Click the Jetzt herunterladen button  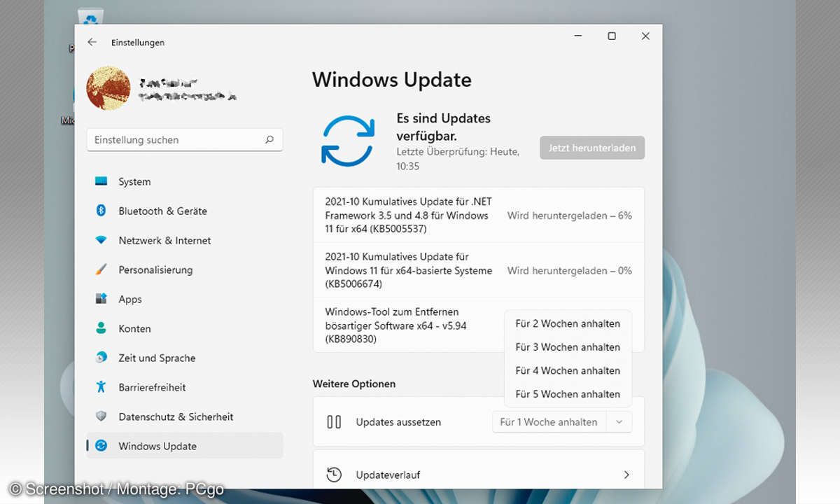[x=592, y=148]
